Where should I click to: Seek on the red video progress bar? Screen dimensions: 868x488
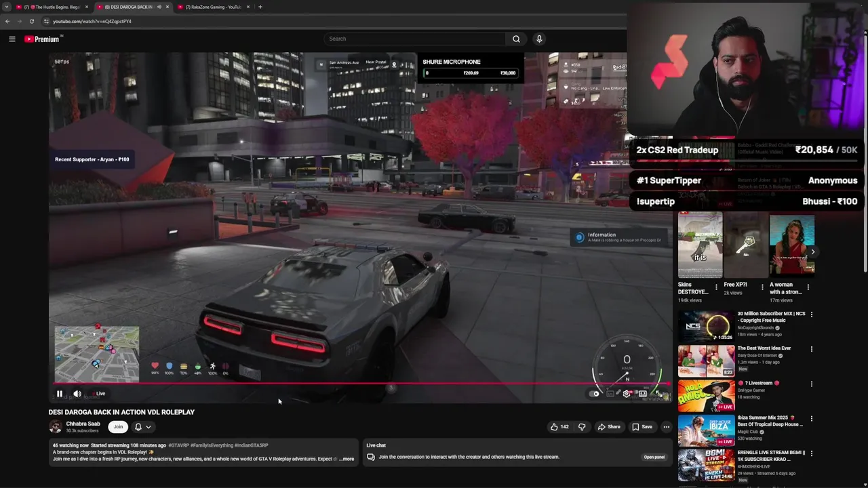point(359,384)
